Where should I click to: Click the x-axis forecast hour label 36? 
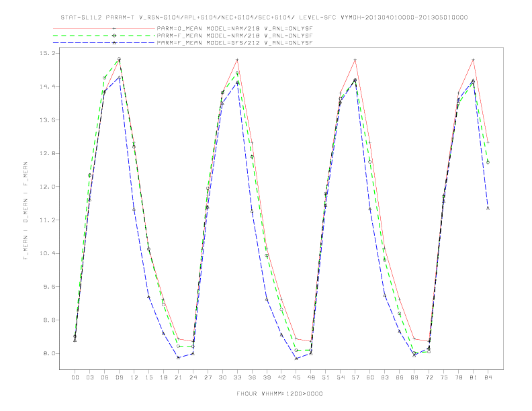click(252, 377)
